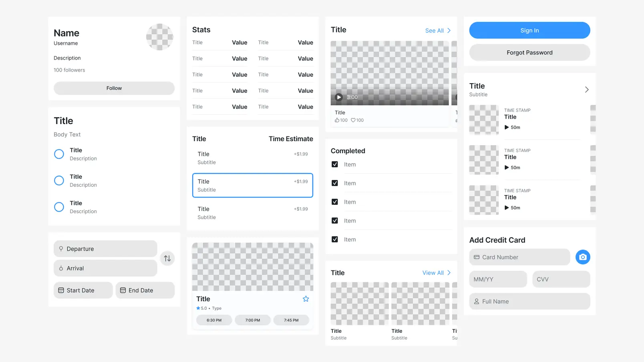Click the thumbs up icon under the video
This screenshot has height=362, width=644.
tap(337, 120)
